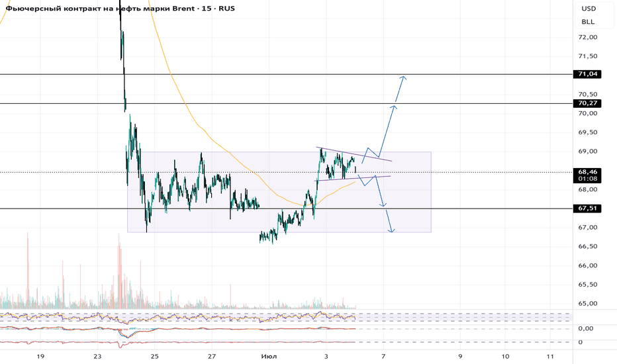This screenshot has height=364, width=617.
Task: Click the 65,50 price axis value
Action: [x=587, y=284]
